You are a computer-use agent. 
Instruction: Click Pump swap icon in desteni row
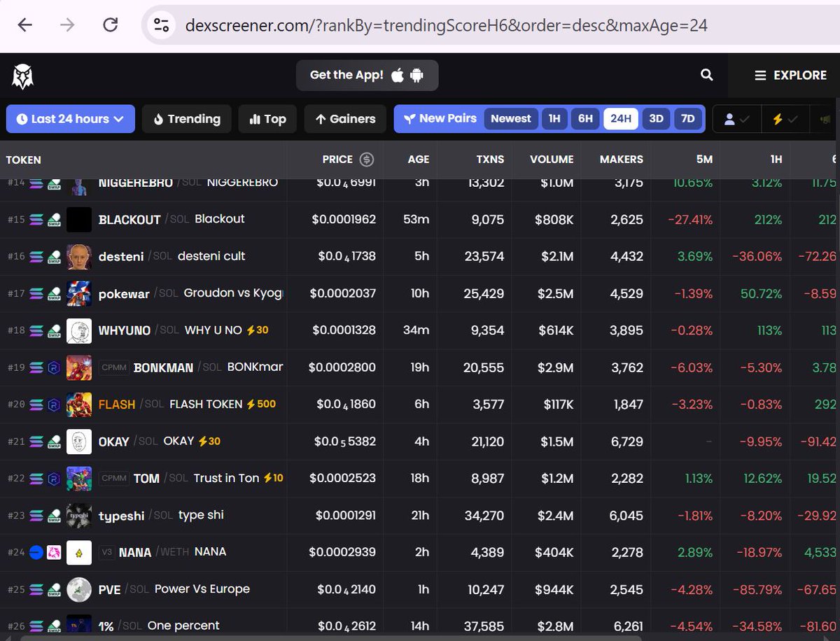54,257
